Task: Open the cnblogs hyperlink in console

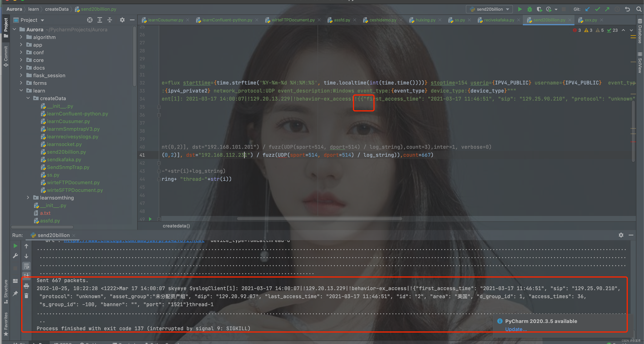Action: point(134,240)
